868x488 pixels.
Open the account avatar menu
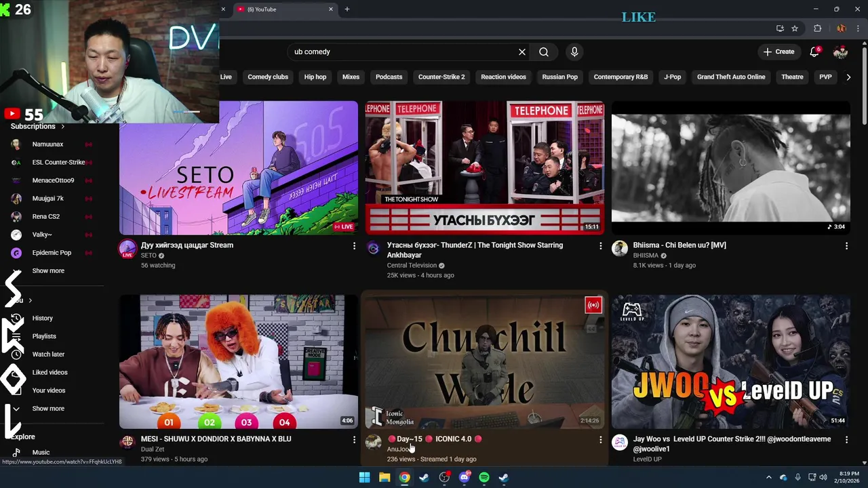click(840, 52)
